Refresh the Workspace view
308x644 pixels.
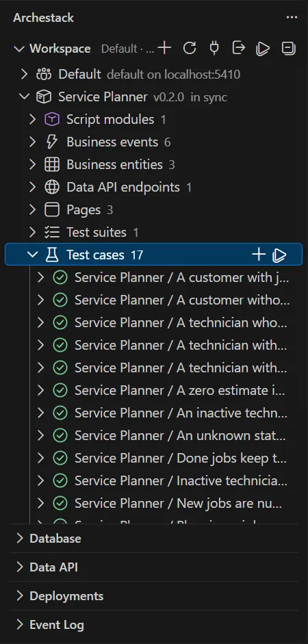(x=190, y=48)
